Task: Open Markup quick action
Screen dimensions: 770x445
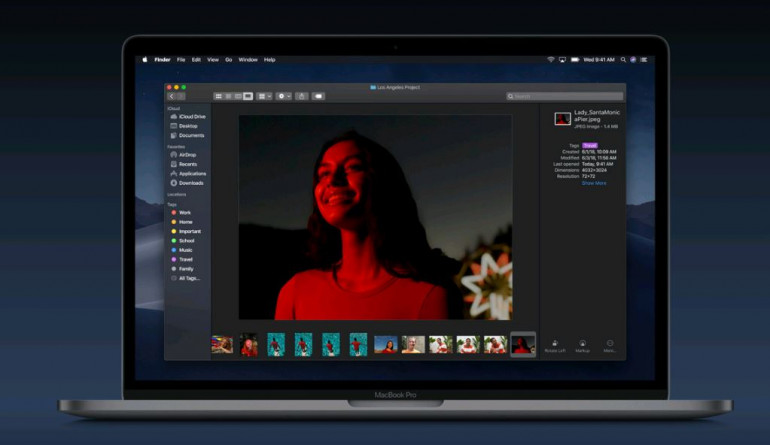Action: click(x=582, y=345)
